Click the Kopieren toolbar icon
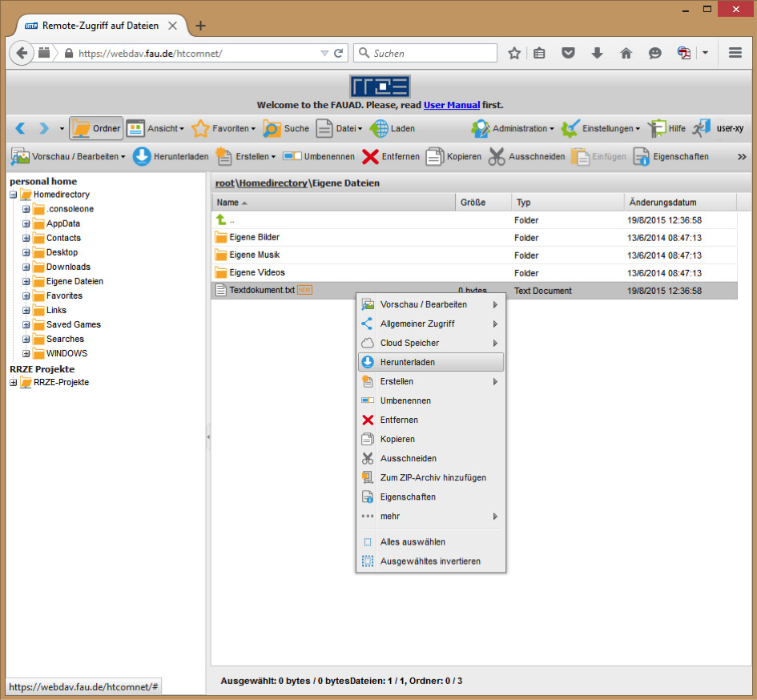Screen dimensions: 757x700 (x=434, y=157)
